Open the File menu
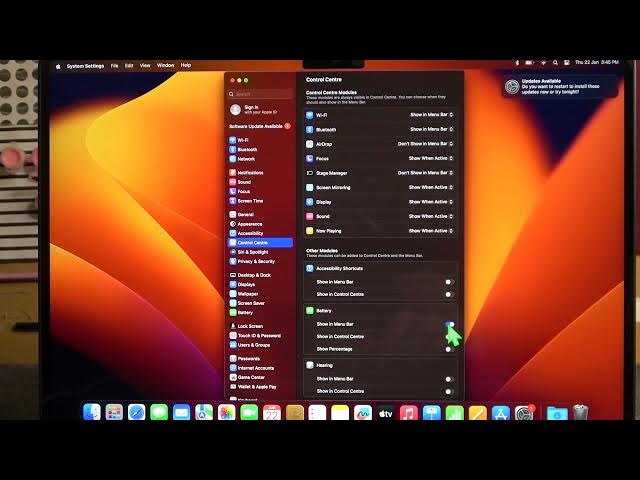Viewport: 640px width, 480px height. coord(114,65)
